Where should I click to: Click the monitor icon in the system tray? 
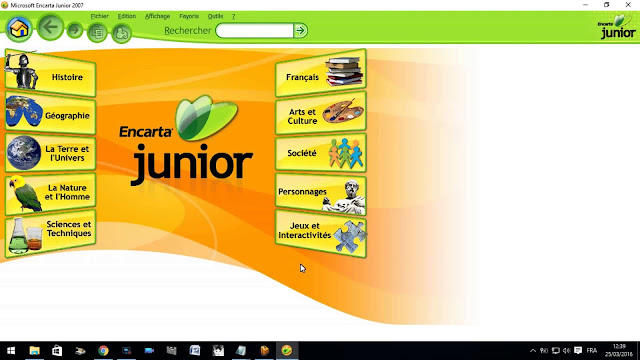(x=556, y=351)
